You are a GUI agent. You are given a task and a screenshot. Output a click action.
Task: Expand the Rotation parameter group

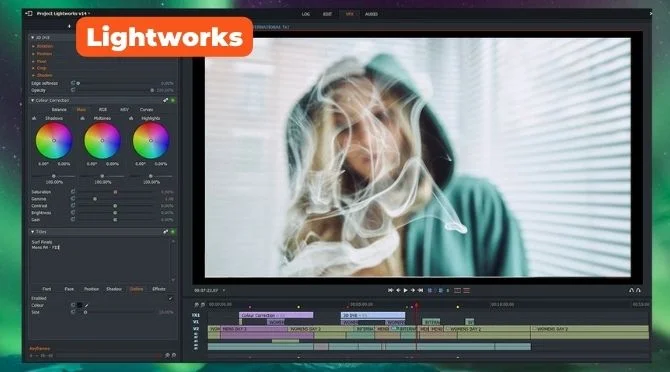pyautogui.click(x=33, y=46)
